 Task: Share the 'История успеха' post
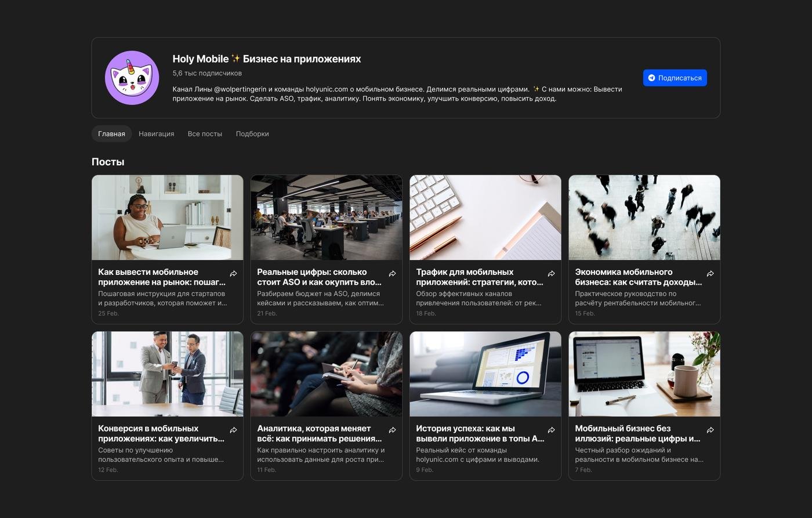point(551,430)
